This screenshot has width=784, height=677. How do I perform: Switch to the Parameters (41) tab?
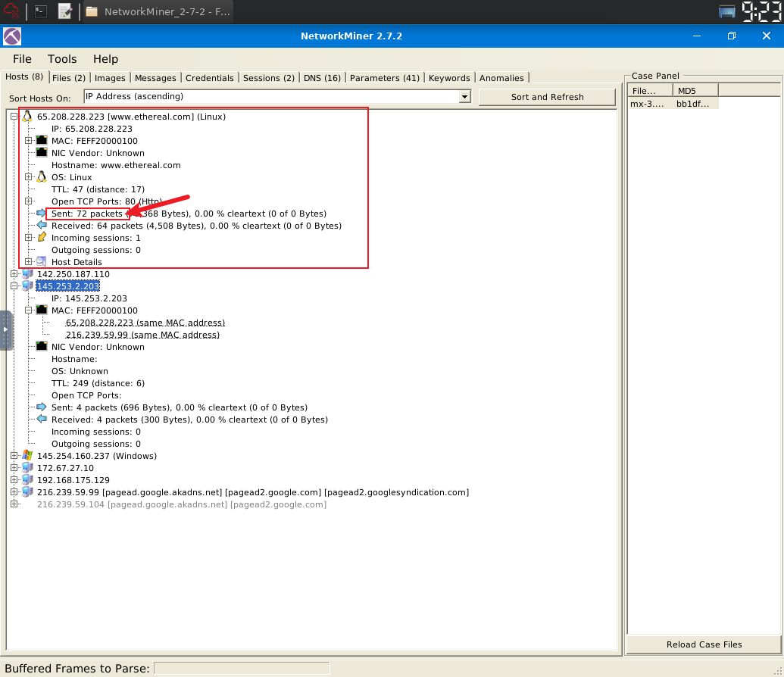(385, 78)
